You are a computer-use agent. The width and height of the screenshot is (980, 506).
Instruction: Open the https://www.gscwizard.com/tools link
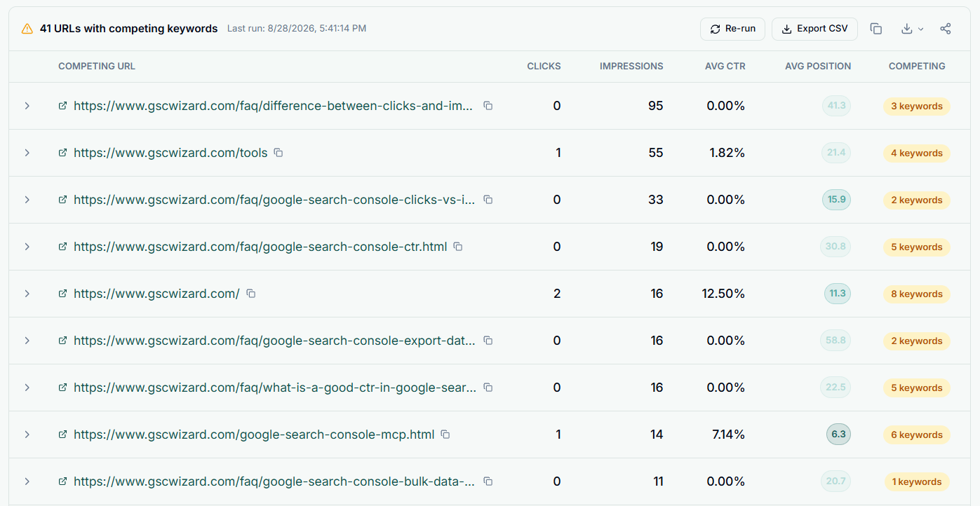coord(170,153)
